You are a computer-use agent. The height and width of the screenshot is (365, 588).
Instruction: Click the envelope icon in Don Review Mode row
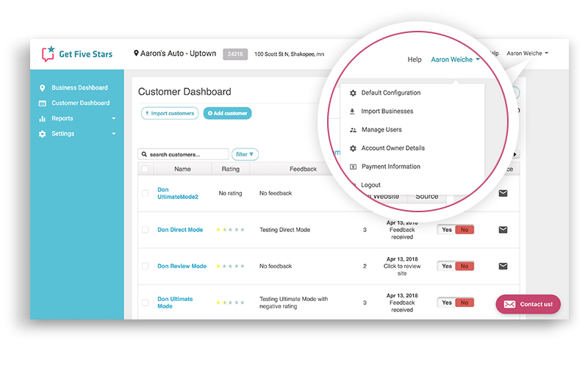point(503,266)
